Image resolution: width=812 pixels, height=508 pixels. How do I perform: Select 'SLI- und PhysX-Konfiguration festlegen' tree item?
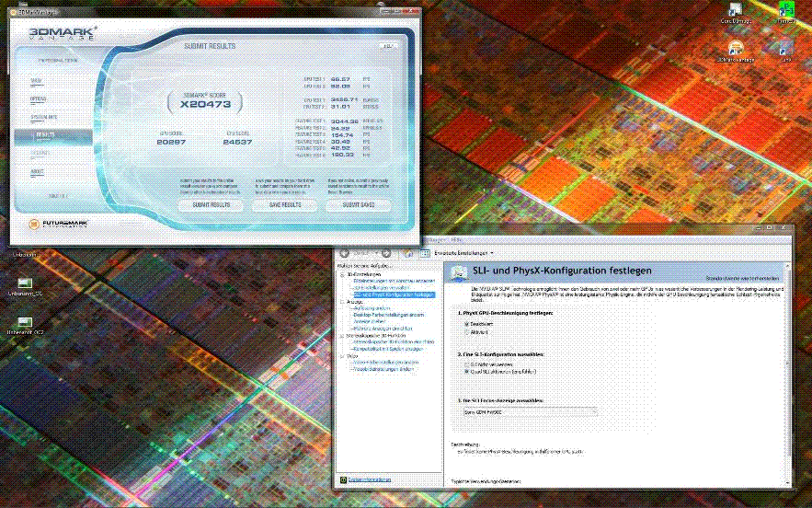click(394, 294)
